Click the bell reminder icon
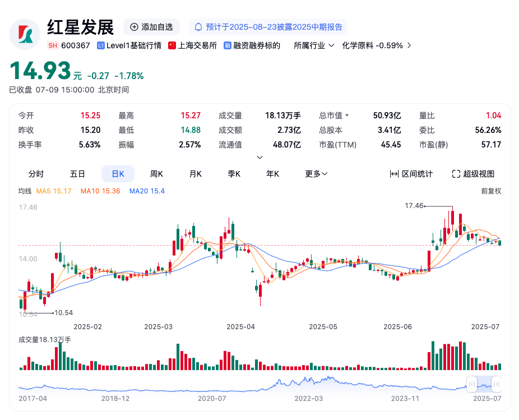This screenshot has height=420, width=519. [x=198, y=27]
